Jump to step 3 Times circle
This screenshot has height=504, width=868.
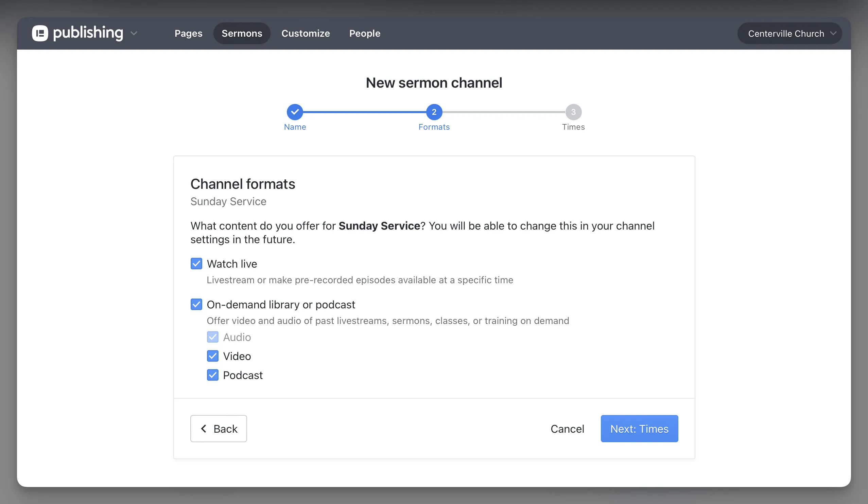(573, 112)
